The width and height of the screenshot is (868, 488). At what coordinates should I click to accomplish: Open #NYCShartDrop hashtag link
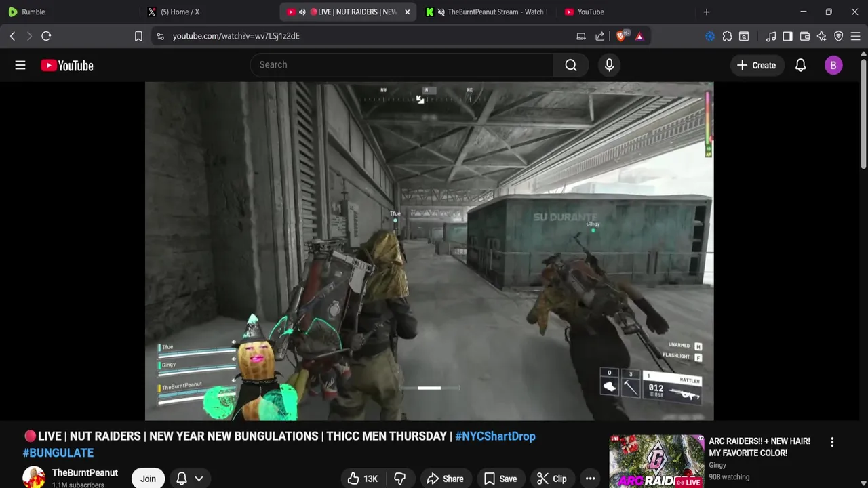[495, 436]
